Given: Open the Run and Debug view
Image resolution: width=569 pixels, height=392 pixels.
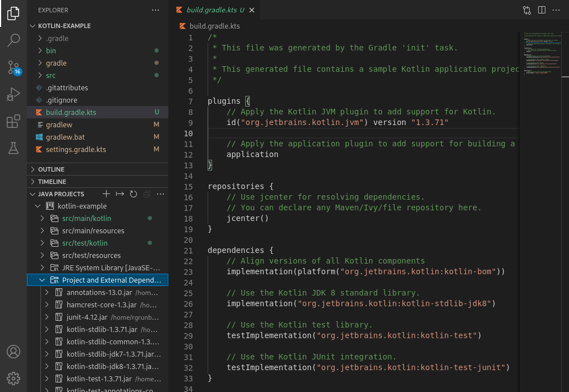Looking at the screenshot, I should tap(13, 95).
